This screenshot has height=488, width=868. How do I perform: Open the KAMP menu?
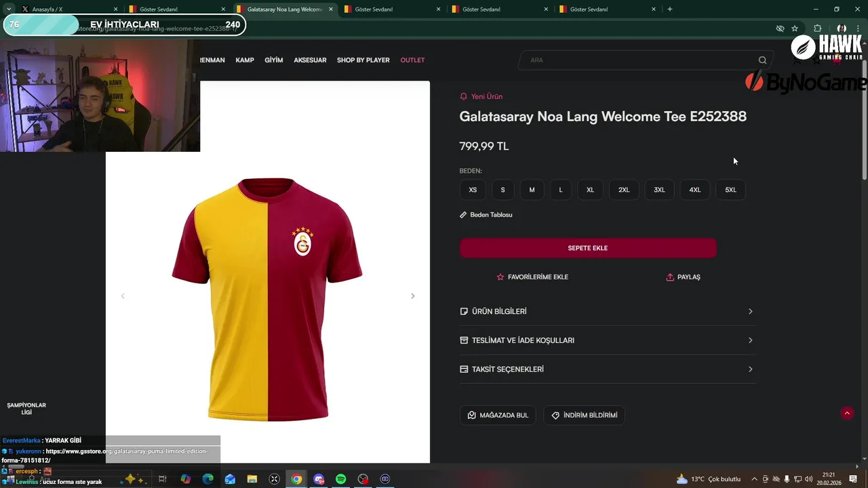[x=245, y=60]
